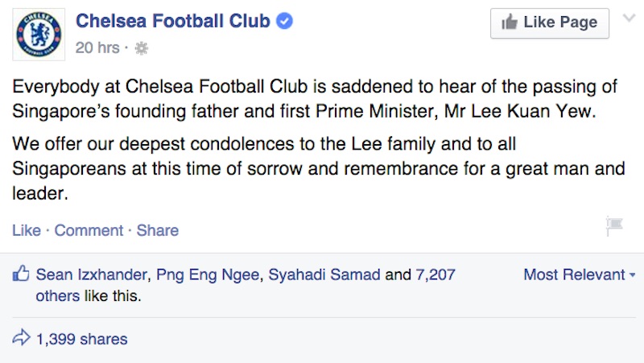The image size is (644, 363).
Task: Open the Chelsea Football Club page name
Action: tap(172, 22)
